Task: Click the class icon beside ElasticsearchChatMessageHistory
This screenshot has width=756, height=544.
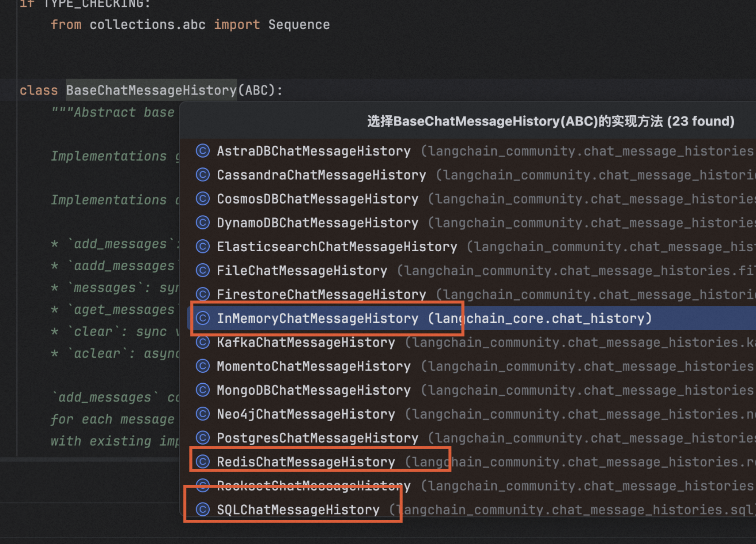Action: (x=203, y=246)
